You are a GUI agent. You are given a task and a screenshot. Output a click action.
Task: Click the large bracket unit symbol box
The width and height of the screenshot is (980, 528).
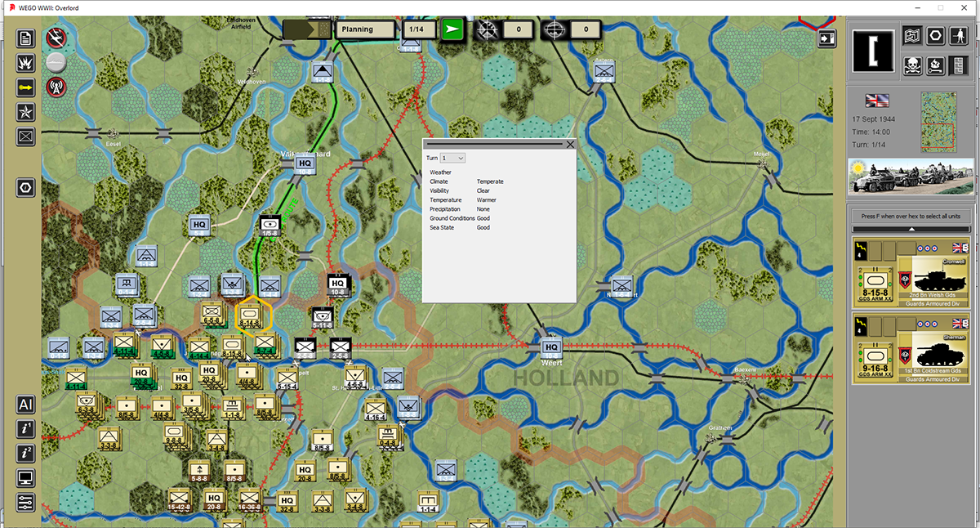[873, 51]
